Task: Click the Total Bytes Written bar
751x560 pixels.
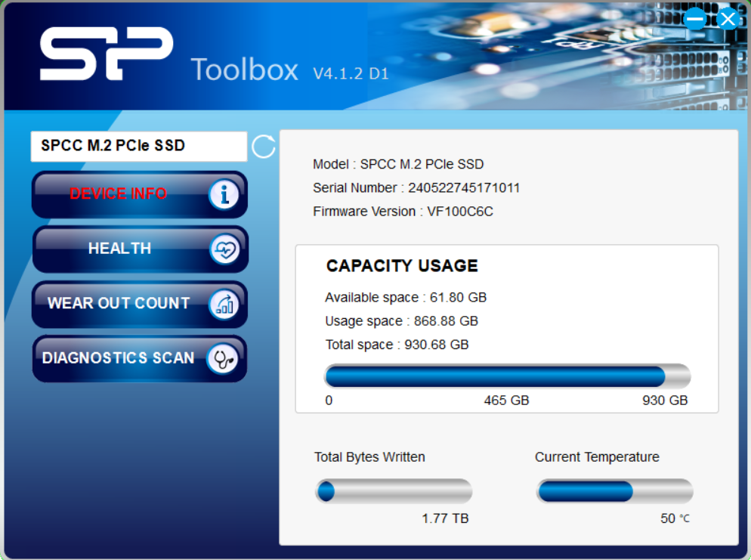Action: pyautogui.click(x=393, y=491)
